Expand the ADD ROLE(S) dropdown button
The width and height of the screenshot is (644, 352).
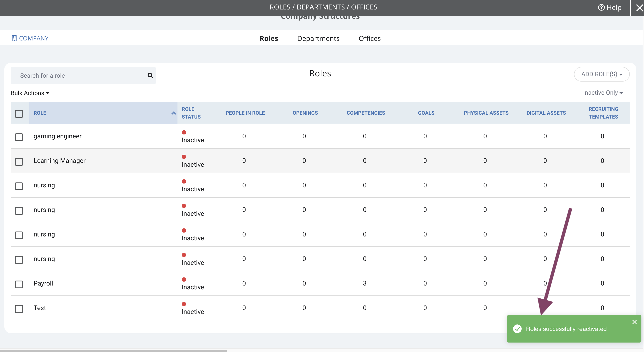tap(602, 74)
